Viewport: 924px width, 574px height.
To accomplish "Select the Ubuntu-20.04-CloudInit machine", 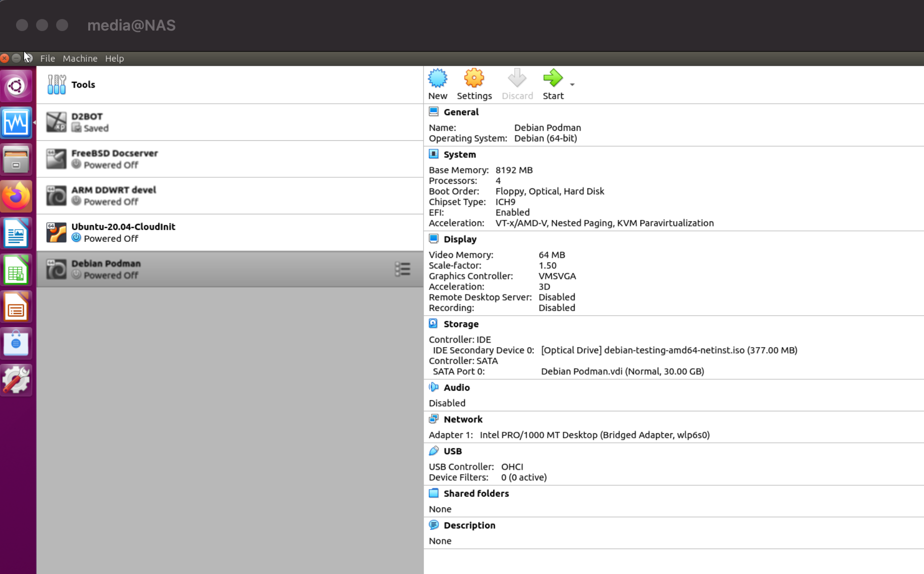I will coord(230,232).
